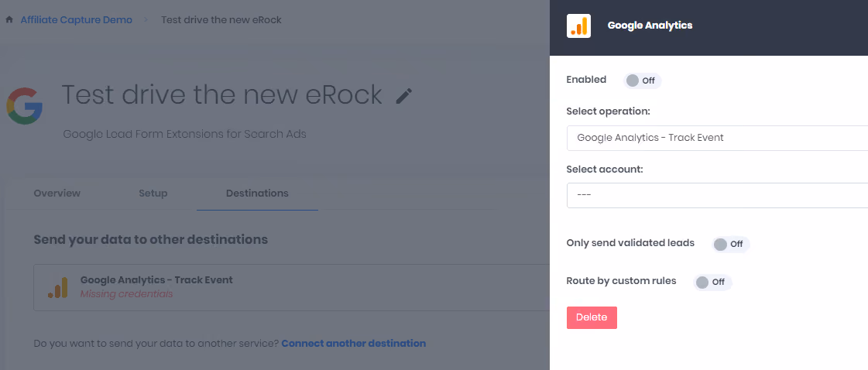Switch to the Setup tab

(153, 193)
